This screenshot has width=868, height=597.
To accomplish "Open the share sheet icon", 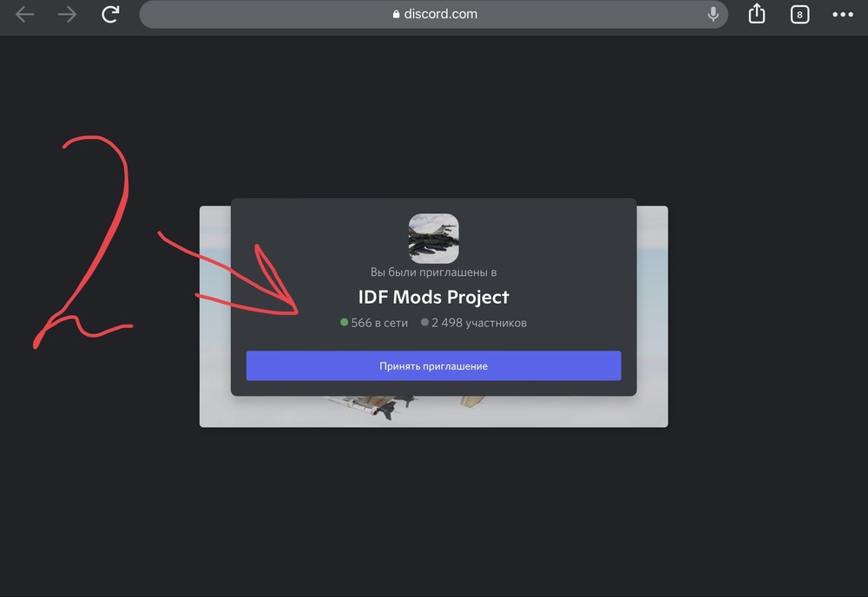I will coord(757,13).
